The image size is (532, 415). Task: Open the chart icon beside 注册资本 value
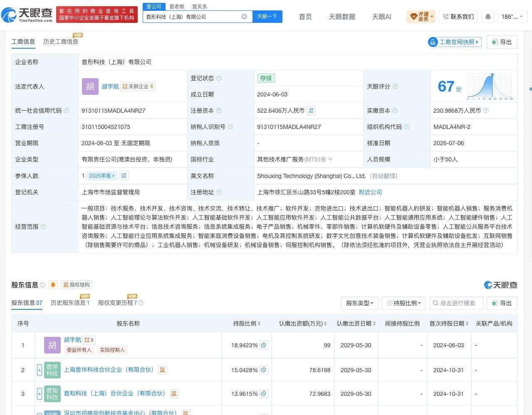311,111
